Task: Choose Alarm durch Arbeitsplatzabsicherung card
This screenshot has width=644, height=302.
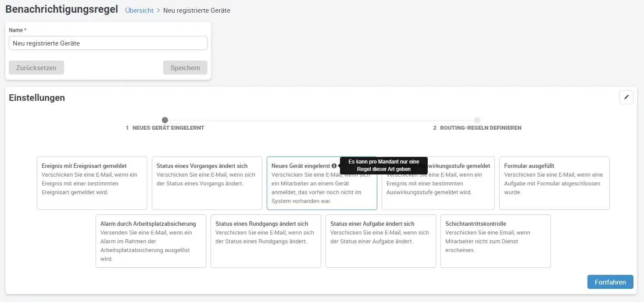Action: click(150, 241)
